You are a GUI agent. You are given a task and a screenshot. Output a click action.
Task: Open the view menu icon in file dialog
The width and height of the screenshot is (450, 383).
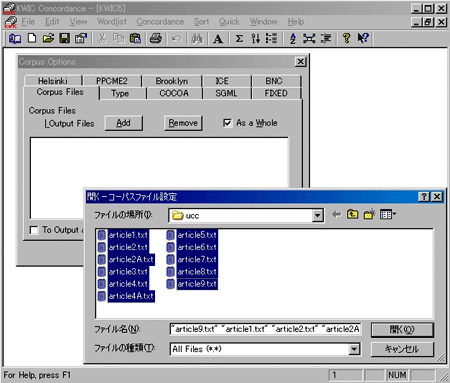click(x=388, y=215)
